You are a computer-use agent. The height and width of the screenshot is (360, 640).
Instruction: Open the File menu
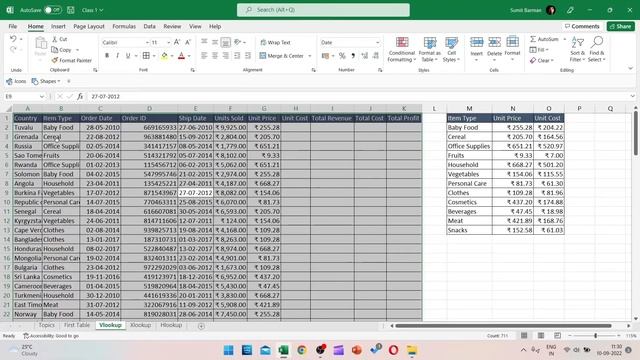(13, 27)
